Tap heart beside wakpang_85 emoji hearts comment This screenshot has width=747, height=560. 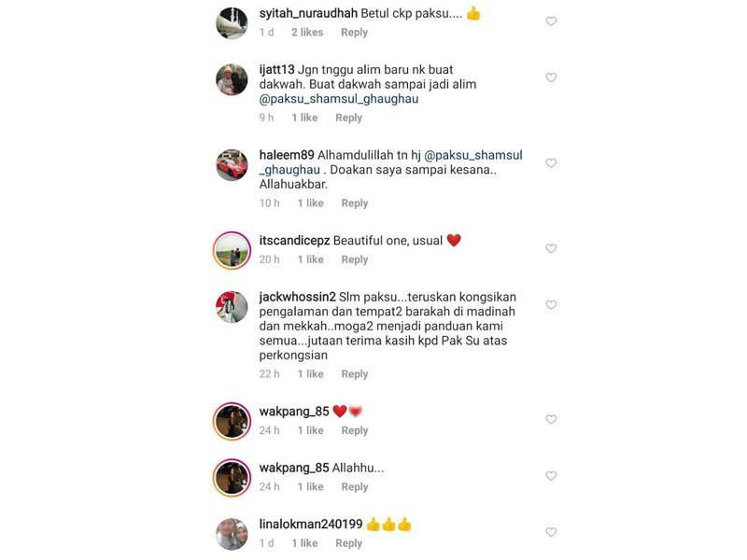click(x=551, y=419)
